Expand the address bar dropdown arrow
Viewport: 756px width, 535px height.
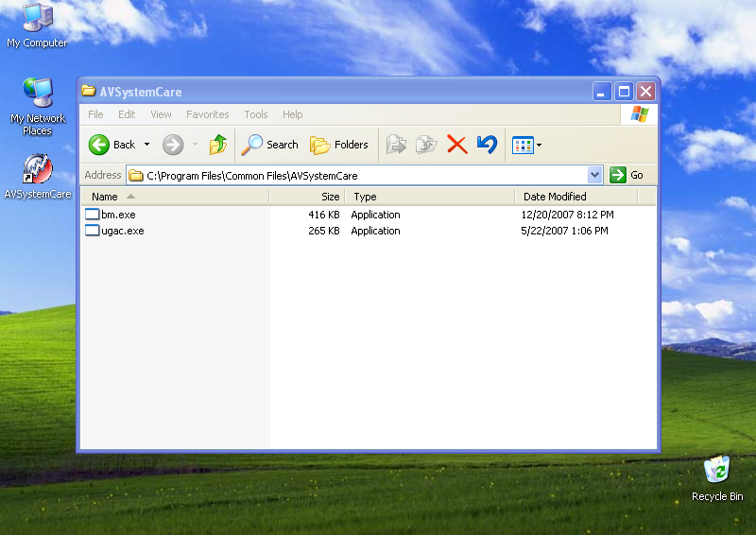pos(594,175)
